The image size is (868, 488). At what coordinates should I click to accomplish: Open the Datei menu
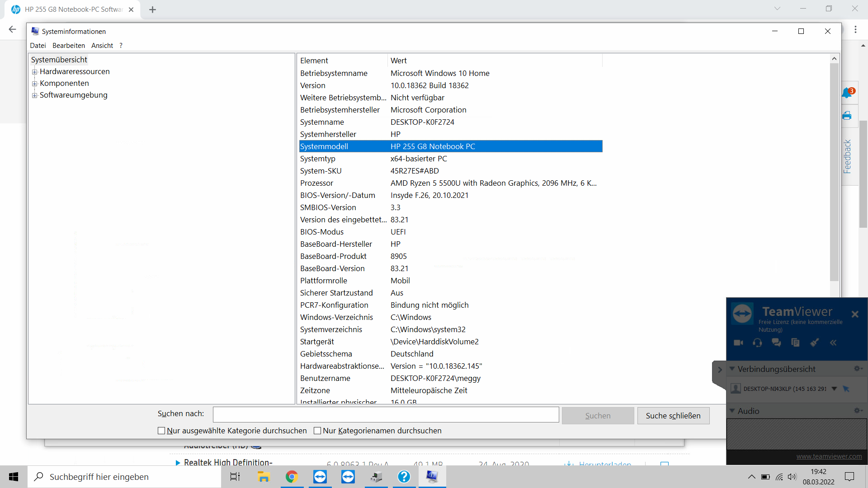38,46
